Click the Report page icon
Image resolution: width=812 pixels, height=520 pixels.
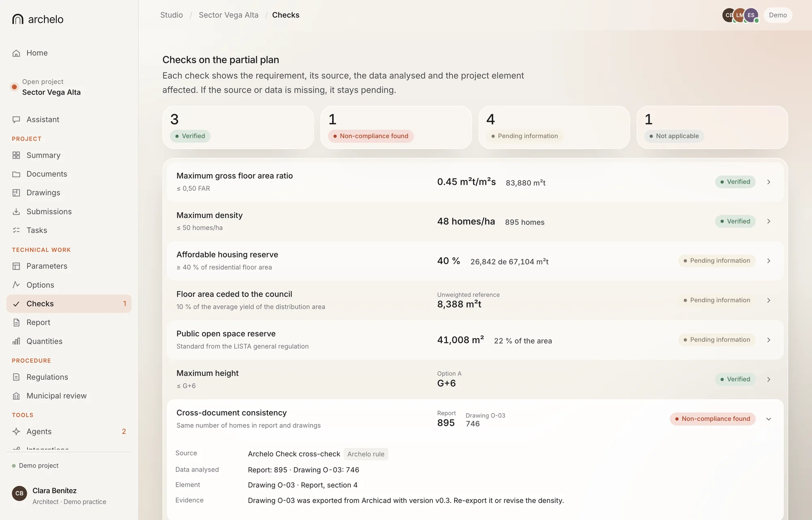16,323
